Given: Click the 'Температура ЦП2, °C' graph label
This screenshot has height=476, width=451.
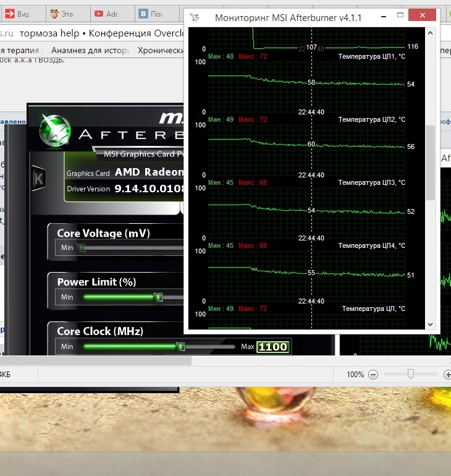Looking at the screenshot, I should click(371, 119).
